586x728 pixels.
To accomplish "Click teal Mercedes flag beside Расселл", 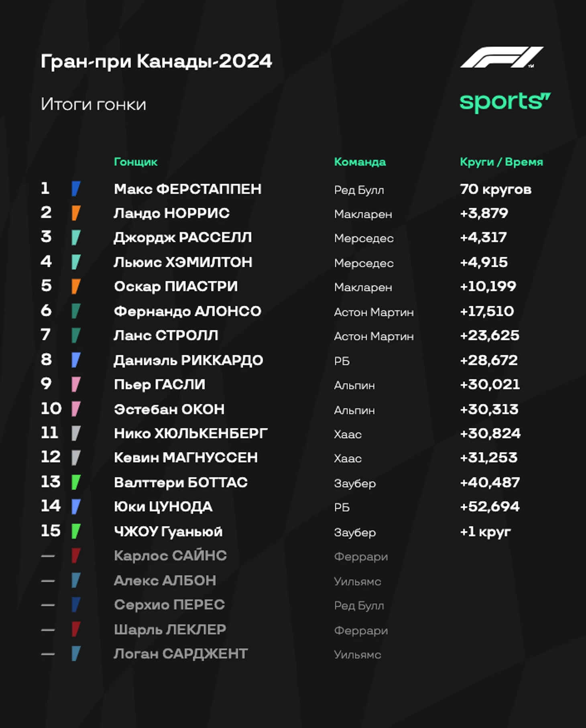I will click(76, 238).
